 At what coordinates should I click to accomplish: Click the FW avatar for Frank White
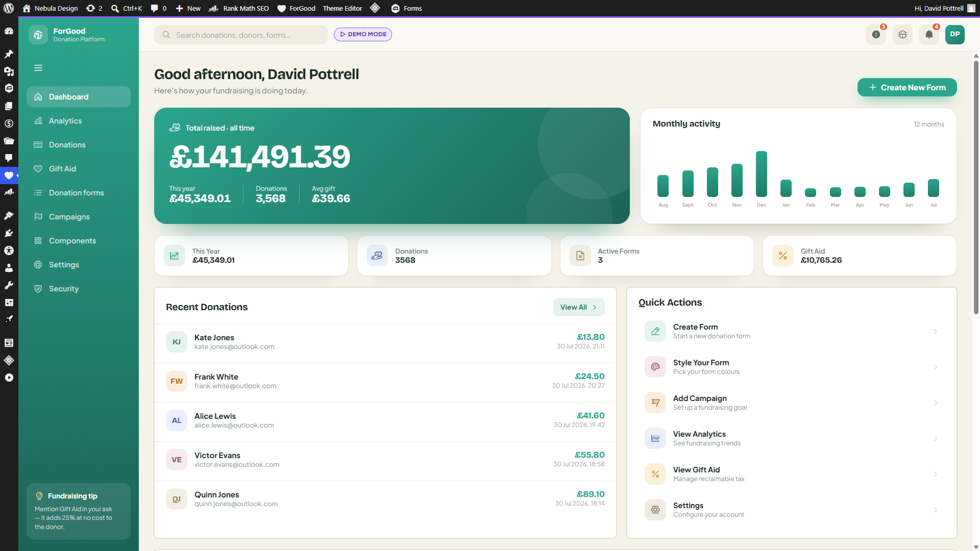(x=177, y=381)
